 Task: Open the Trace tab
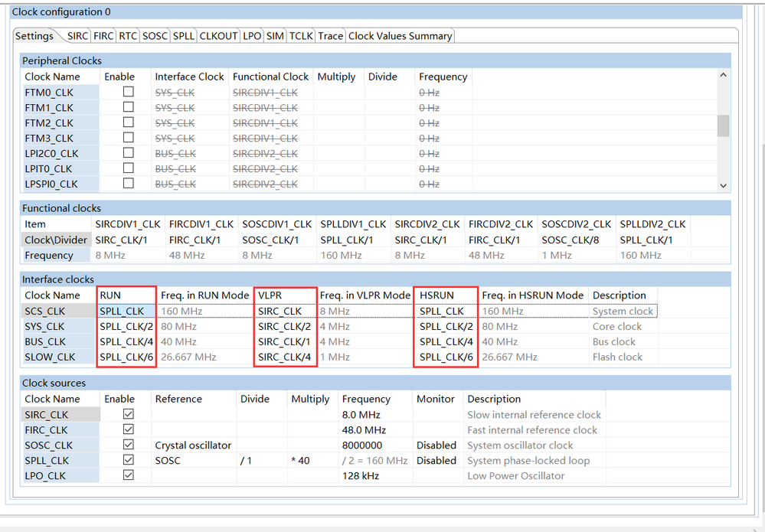(x=330, y=36)
